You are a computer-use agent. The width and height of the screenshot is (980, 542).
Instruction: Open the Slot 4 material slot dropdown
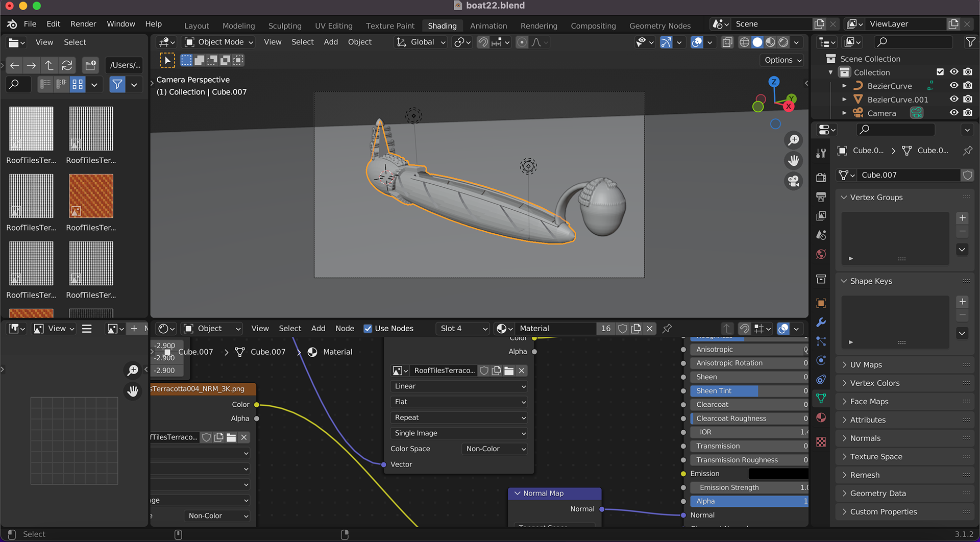click(463, 328)
